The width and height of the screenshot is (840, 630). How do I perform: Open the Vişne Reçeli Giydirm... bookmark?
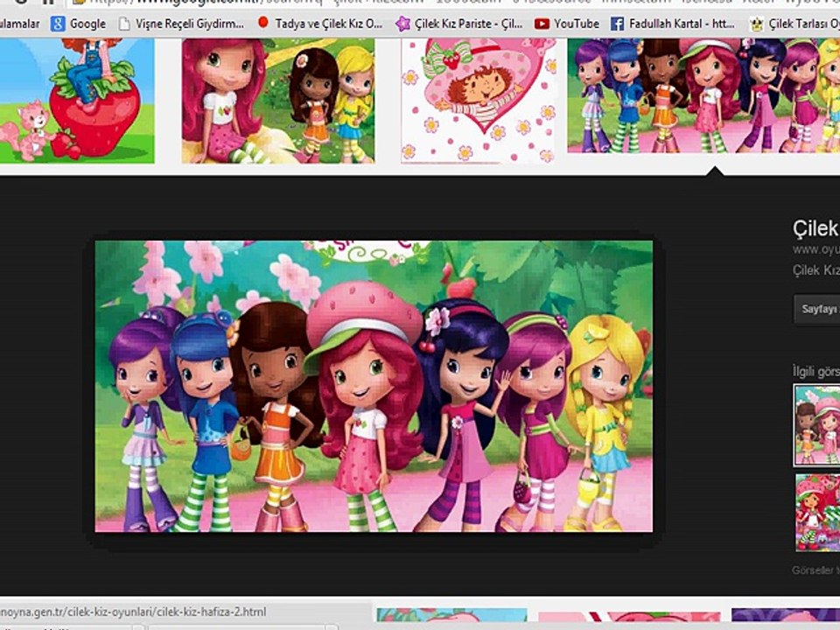(x=182, y=24)
